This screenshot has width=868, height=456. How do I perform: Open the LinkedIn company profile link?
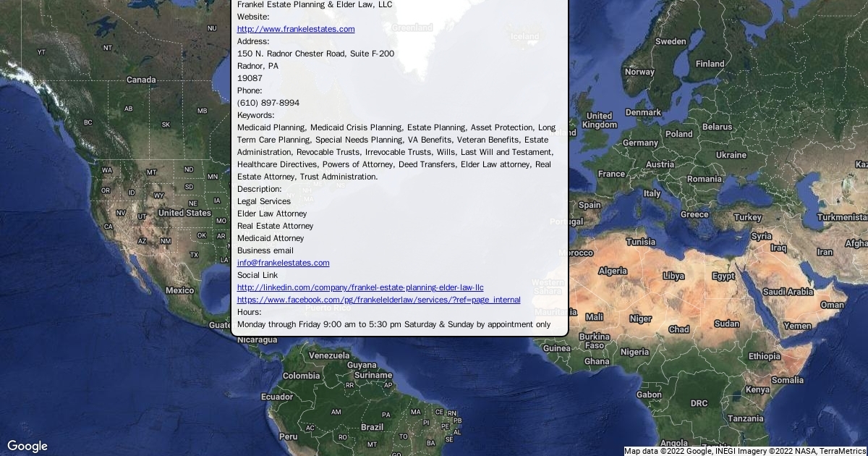tap(360, 287)
